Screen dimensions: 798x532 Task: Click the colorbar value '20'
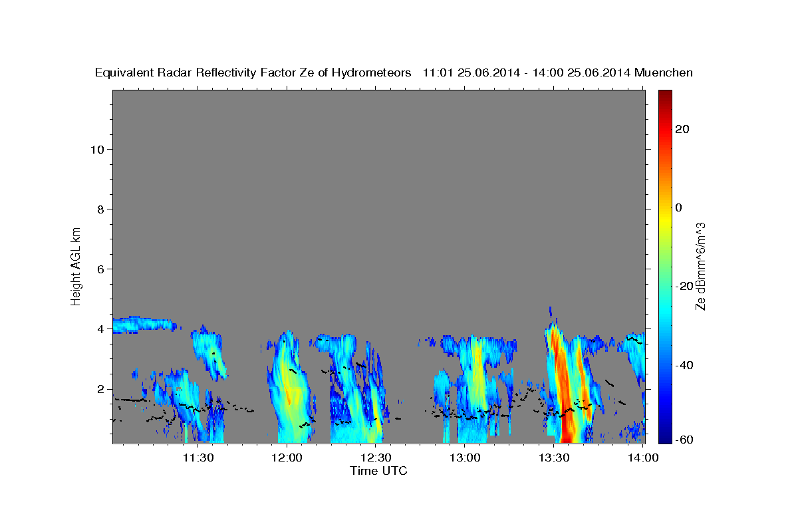pyautogui.click(x=682, y=129)
